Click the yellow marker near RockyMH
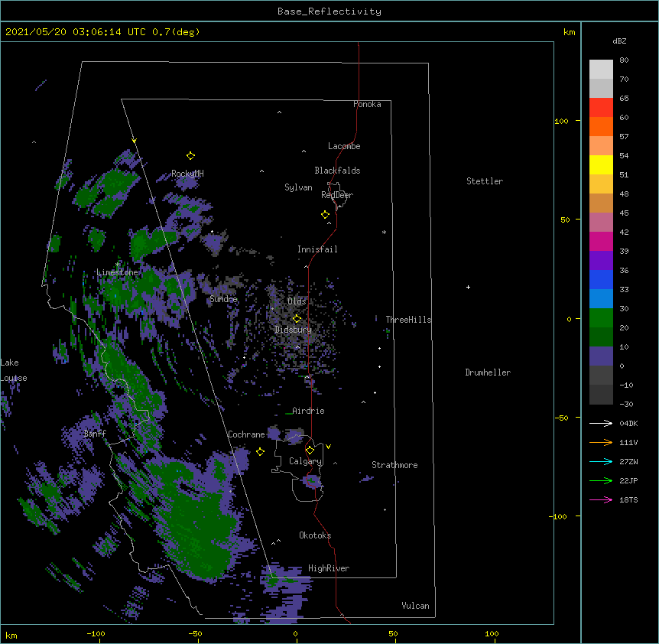659x644 pixels. pos(190,156)
